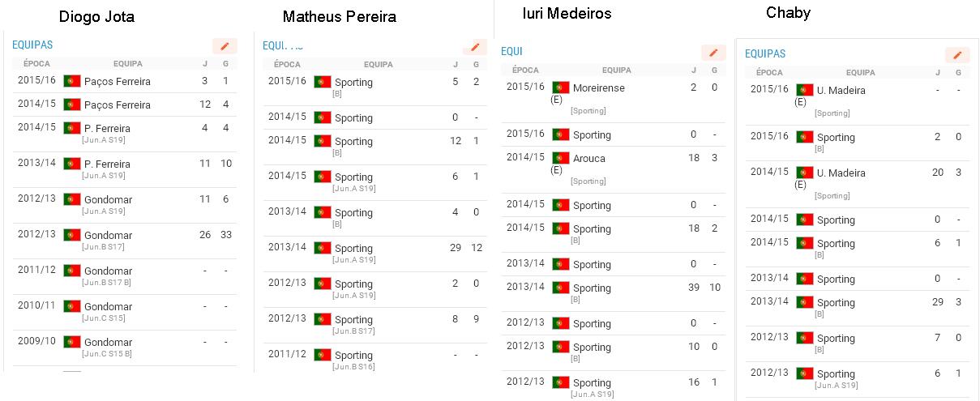Open Iuri Medeiros 2013/14 Sporting B row
This screenshot has width=980, height=401.
pyautogui.click(x=614, y=293)
